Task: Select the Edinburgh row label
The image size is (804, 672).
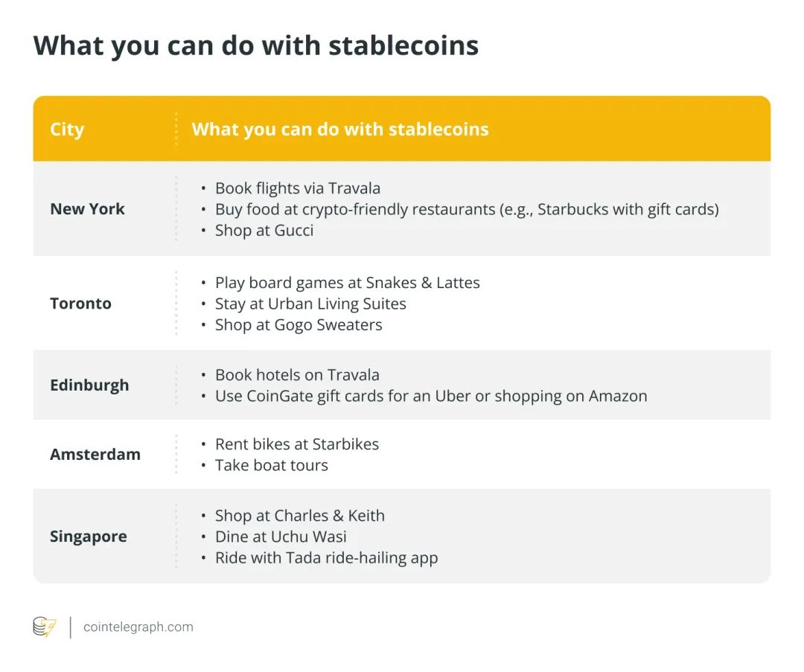Action: (x=89, y=385)
